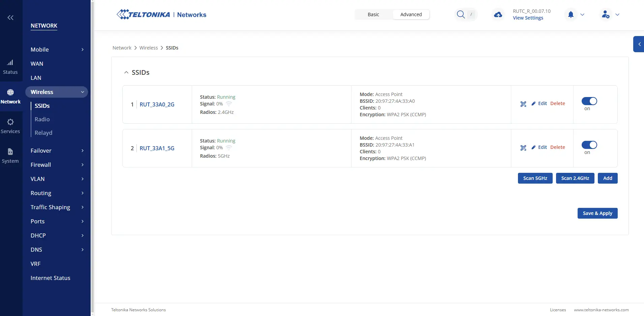
Task: Switch interface to Basic mode
Action: point(373,14)
